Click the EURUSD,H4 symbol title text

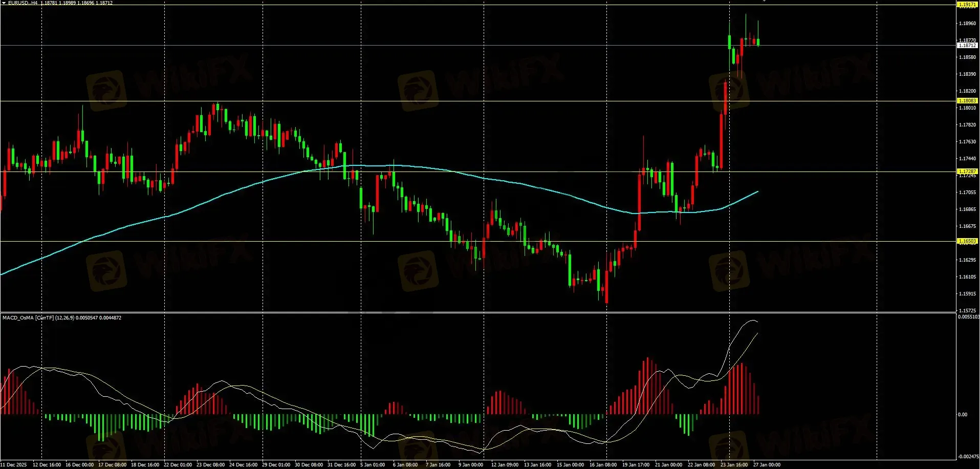click(x=23, y=3)
